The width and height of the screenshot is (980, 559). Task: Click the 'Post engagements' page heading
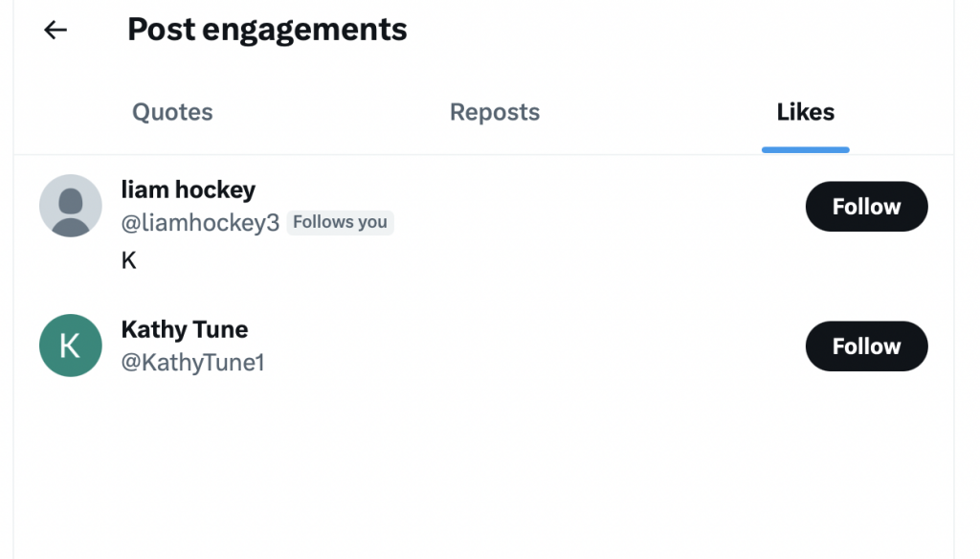(x=267, y=30)
